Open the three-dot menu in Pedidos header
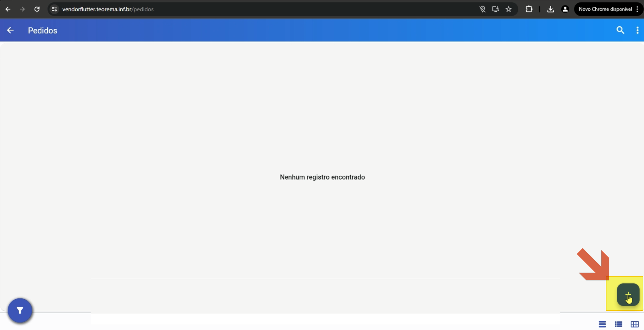 pos(637,30)
